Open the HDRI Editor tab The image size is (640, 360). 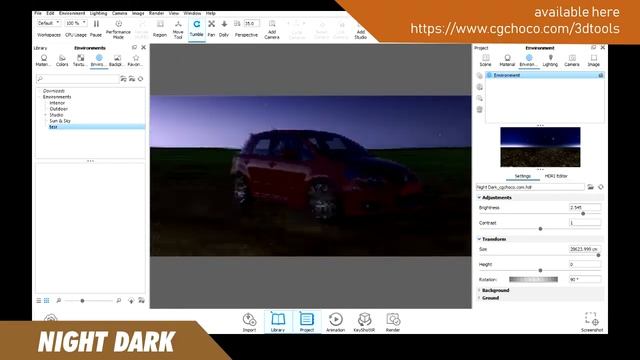click(x=556, y=176)
